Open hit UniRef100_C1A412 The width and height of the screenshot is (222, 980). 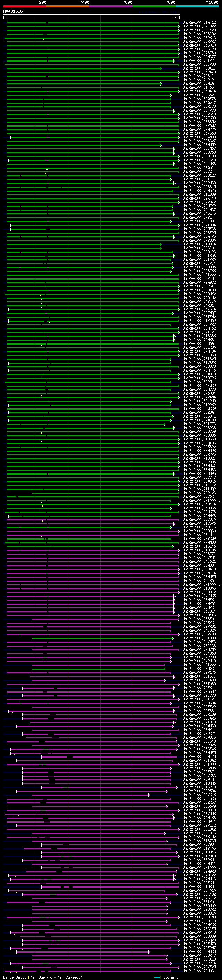coord(199,23)
